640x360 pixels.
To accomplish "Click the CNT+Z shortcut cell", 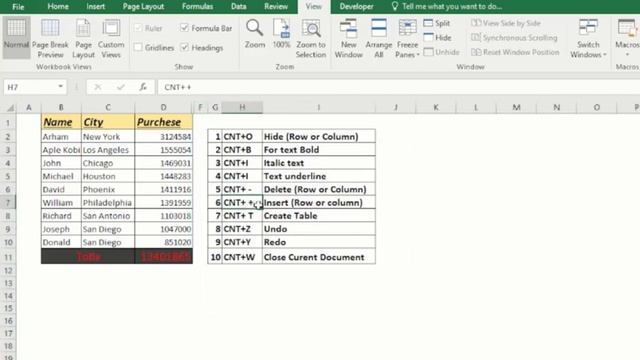I will 242,229.
